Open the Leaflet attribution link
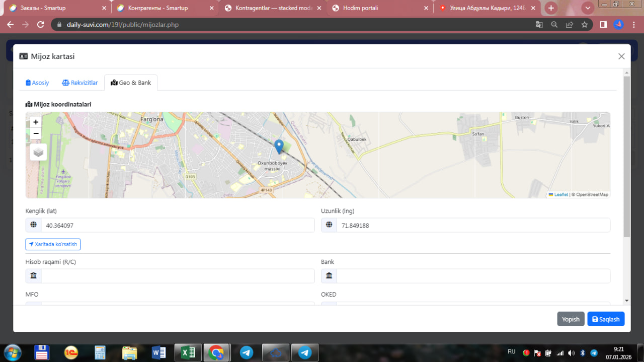644x362 pixels. (x=560, y=194)
